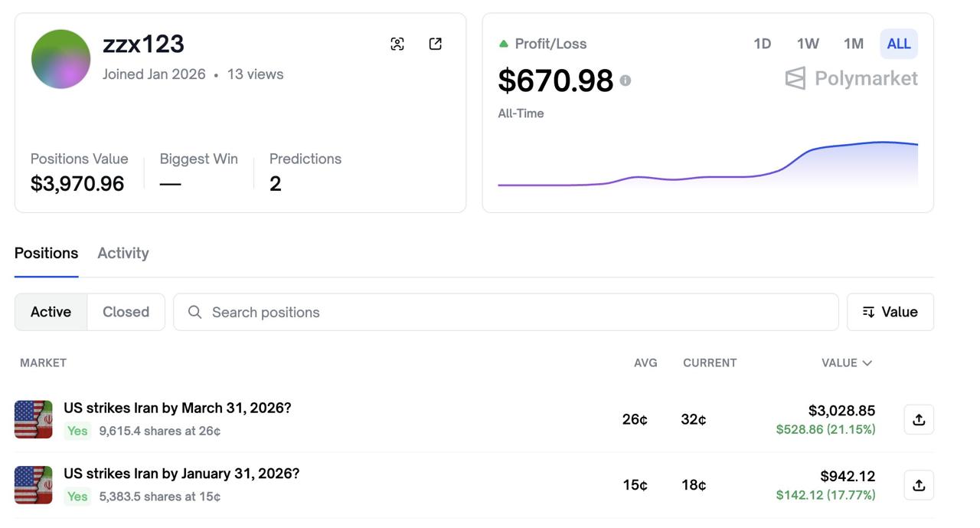The image size is (980, 528).
Task: Click the March 31 market flag thumbnail
Action: (x=34, y=419)
